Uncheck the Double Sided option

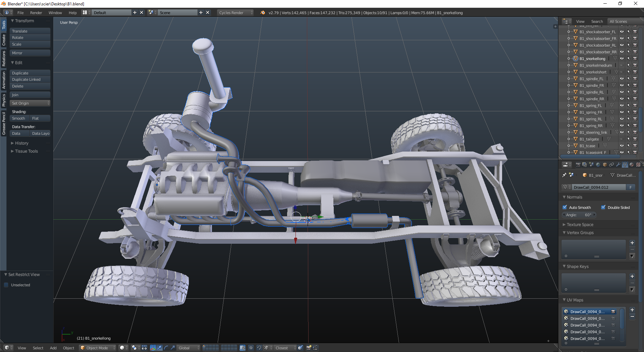click(603, 207)
